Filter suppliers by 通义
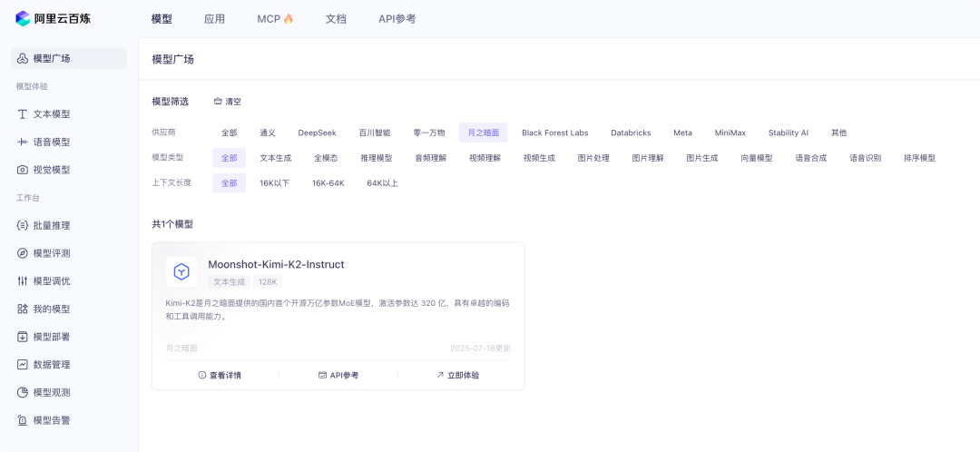Screen dimensions: 980x452 click(268, 133)
